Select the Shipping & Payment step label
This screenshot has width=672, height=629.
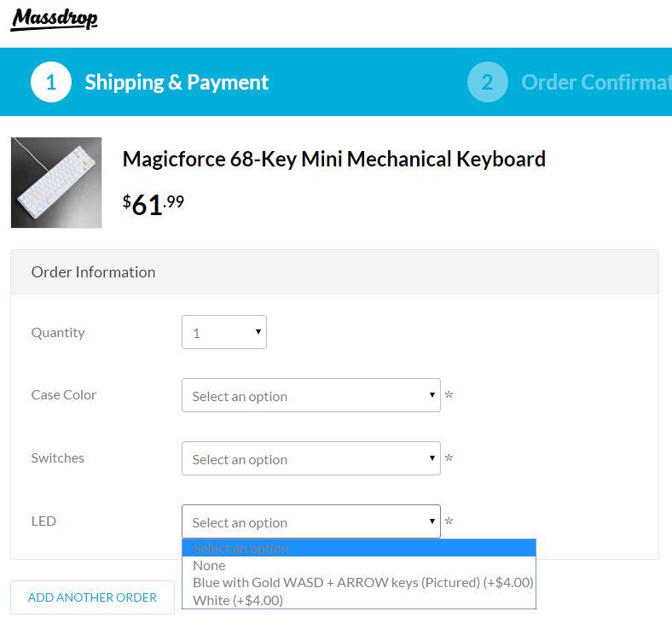click(177, 82)
